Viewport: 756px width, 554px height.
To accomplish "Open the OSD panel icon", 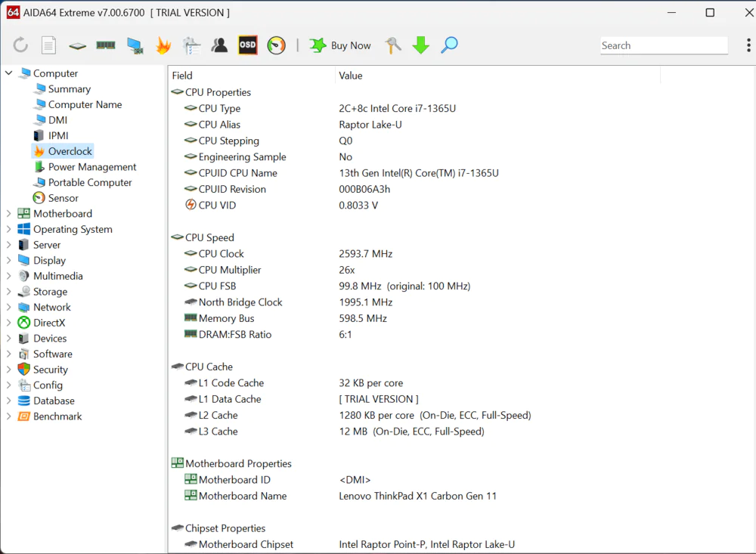I will (x=247, y=45).
